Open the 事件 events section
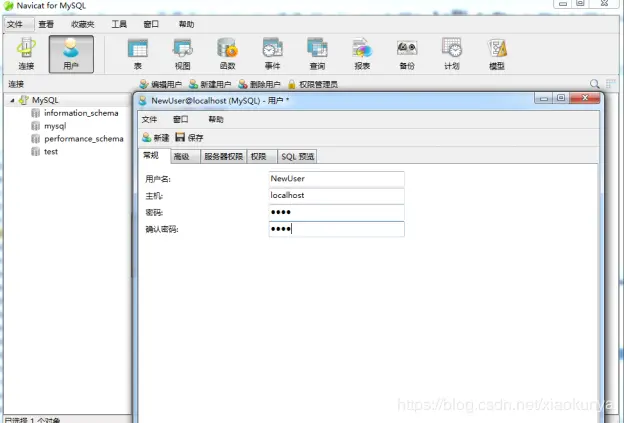Screen dimensions: 624x423 pyautogui.click(x=273, y=54)
